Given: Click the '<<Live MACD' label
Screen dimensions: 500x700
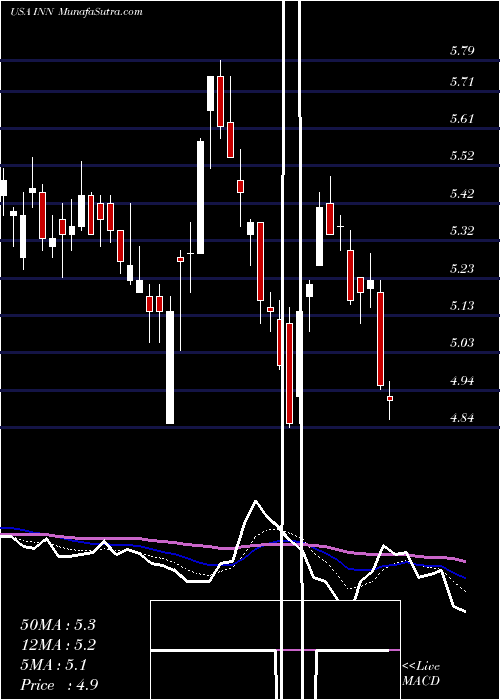Looking at the screenshot, I should click(421, 673).
